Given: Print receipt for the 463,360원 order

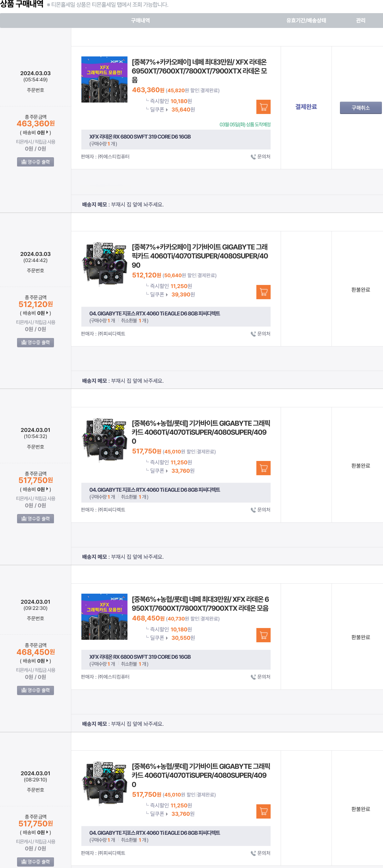Looking at the screenshot, I should [36, 162].
